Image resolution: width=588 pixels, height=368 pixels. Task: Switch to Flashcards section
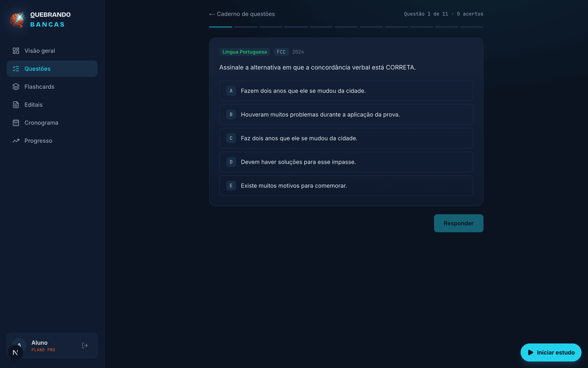pos(52,87)
